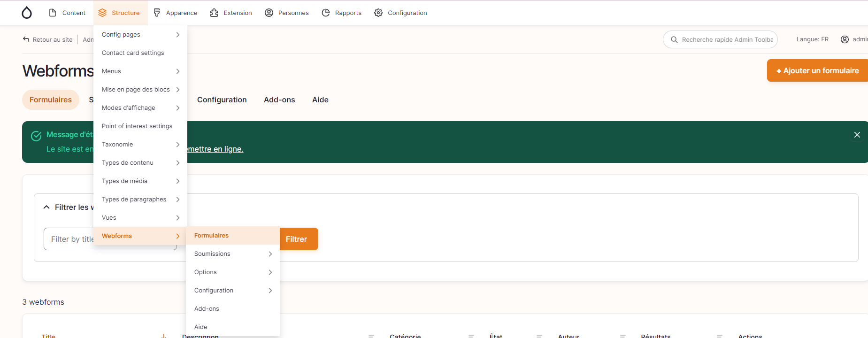The width and height of the screenshot is (868, 338).
Task: Collapse the Filtrer les webforms section
Action: point(46,207)
